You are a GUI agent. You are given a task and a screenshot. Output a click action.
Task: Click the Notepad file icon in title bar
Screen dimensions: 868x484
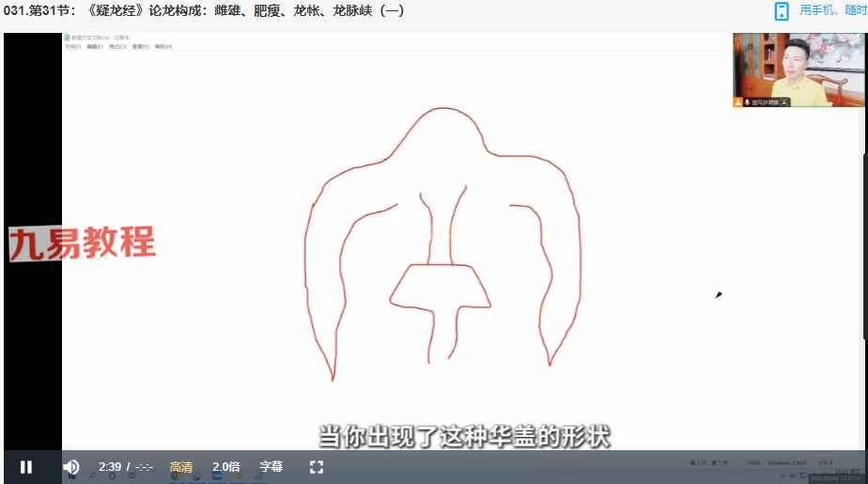point(68,38)
